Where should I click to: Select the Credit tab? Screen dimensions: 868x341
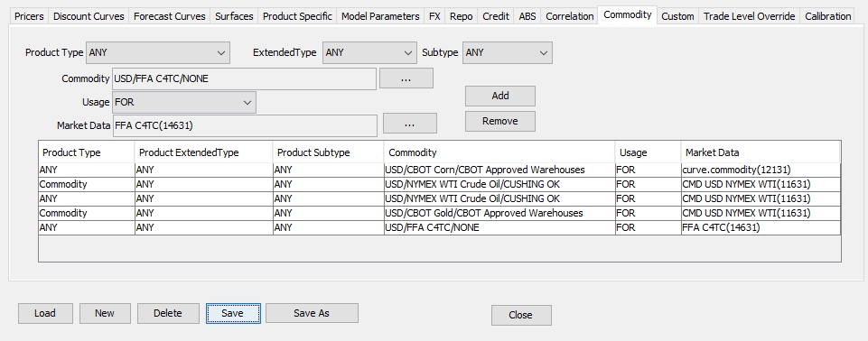496,16
